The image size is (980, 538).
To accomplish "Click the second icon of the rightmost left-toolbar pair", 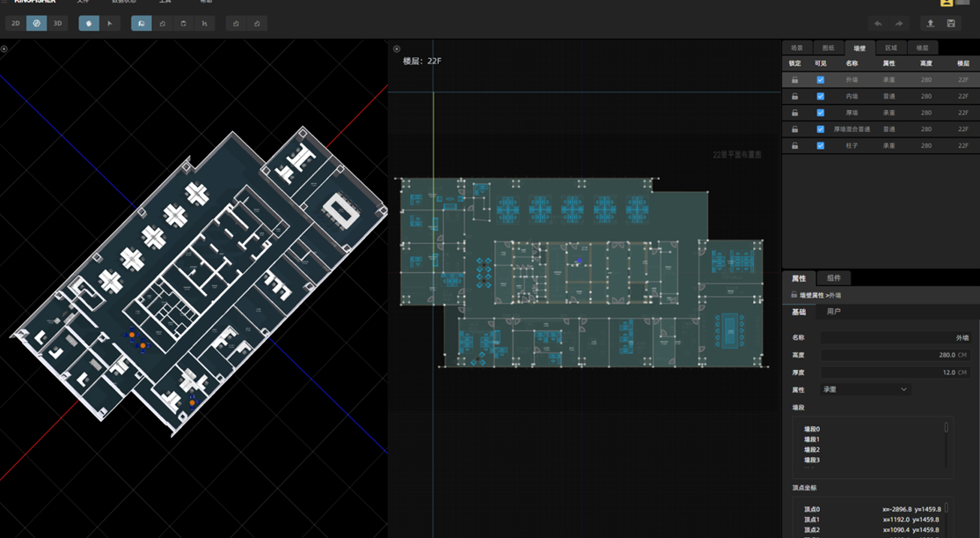I will pos(257,23).
